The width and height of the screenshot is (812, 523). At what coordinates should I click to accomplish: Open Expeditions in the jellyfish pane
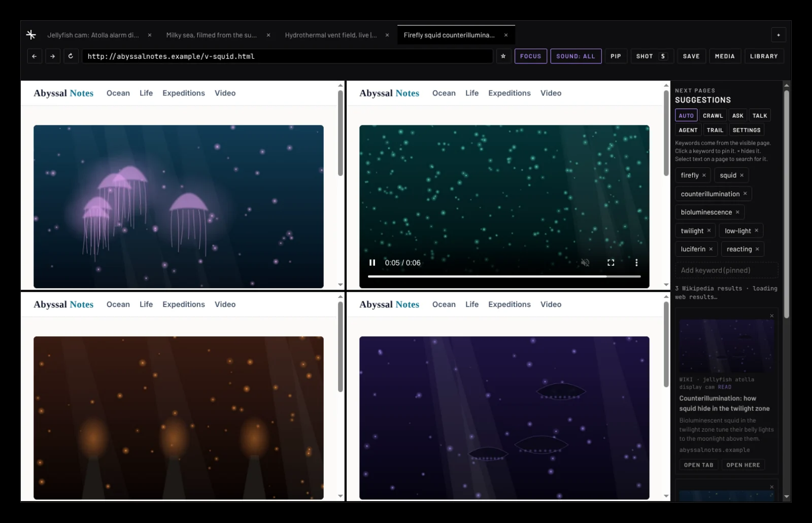(184, 93)
